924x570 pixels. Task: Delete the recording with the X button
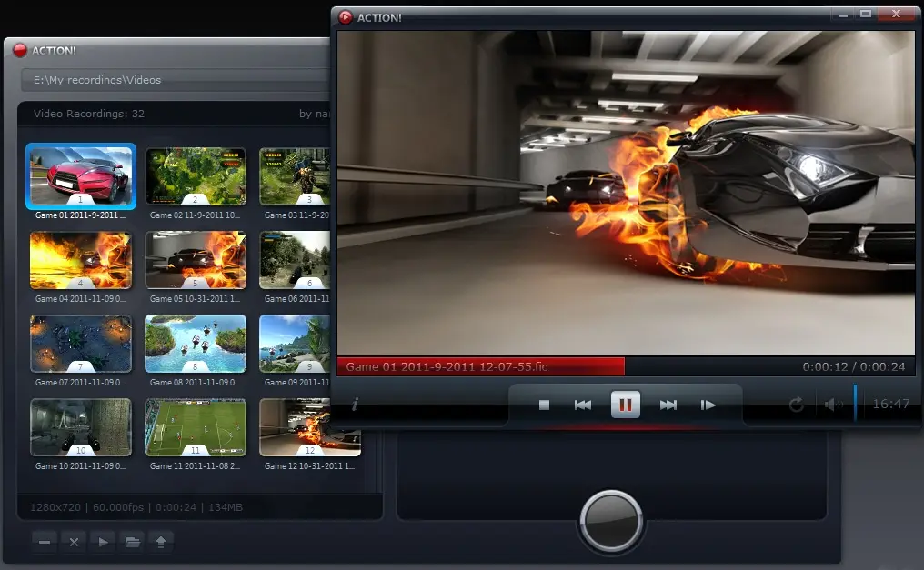coord(74,542)
